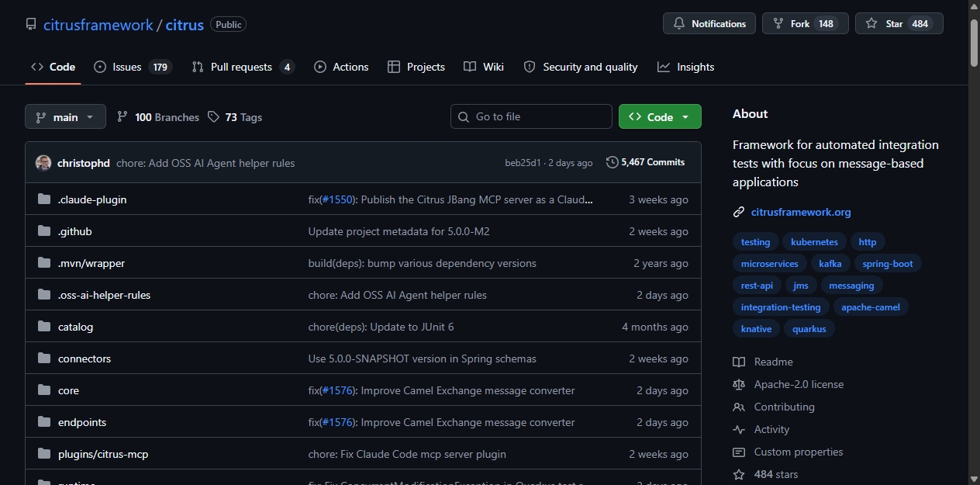The width and height of the screenshot is (980, 485).
Task: Click the christophd avatar image
Action: tap(43, 163)
